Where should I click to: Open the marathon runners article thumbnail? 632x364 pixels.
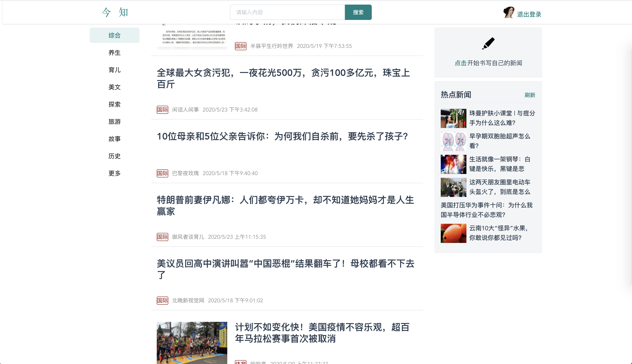[x=192, y=343]
